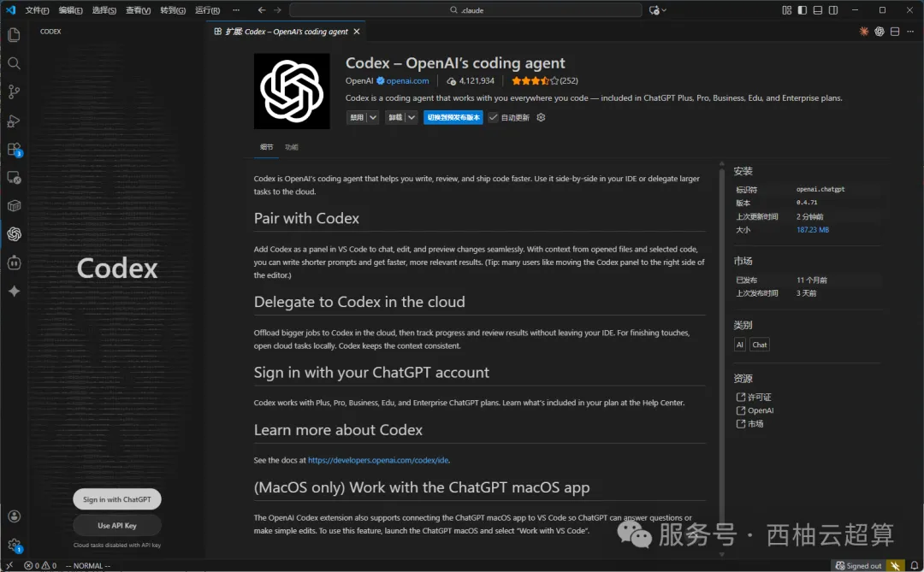Click the star rating (252)
This screenshot has width=924, height=572.
tap(544, 80)
